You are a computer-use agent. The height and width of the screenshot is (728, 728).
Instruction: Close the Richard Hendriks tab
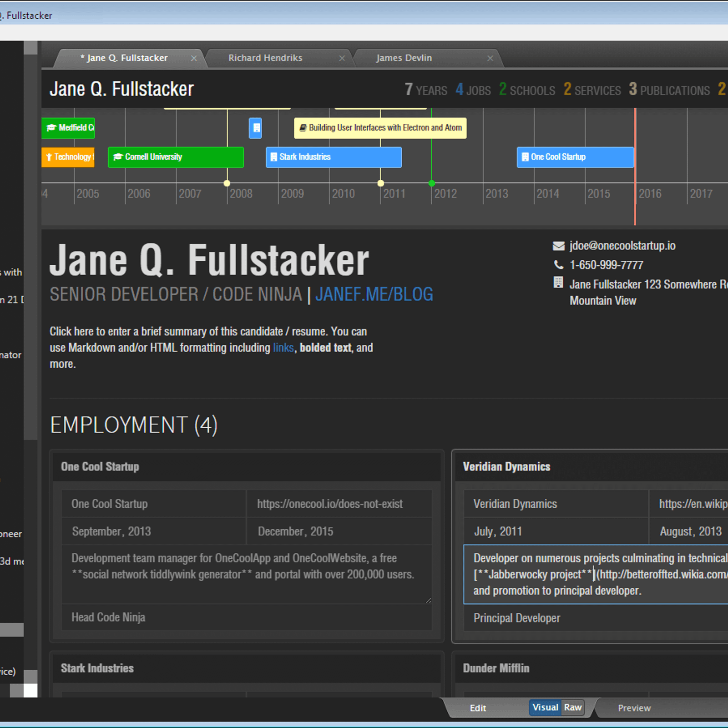[342, 58]
